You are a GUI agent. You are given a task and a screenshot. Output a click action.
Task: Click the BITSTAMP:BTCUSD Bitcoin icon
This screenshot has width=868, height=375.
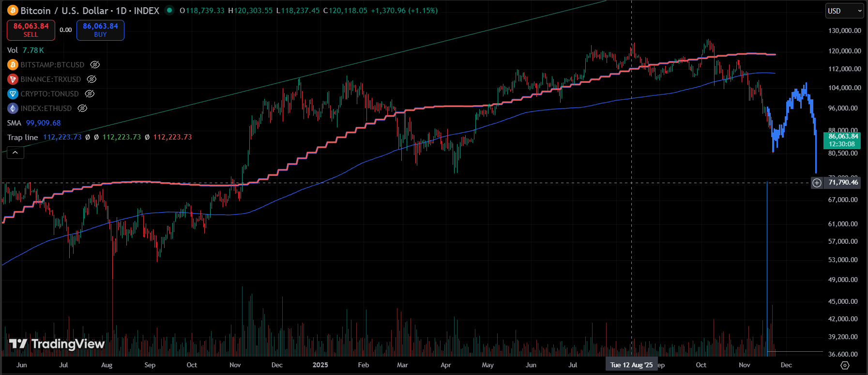13,64
